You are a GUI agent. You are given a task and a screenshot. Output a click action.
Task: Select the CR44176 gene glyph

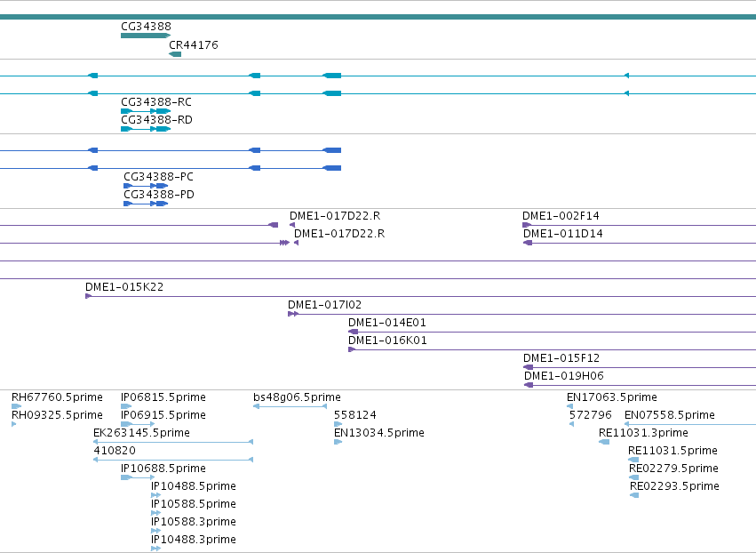click(175, 54)
